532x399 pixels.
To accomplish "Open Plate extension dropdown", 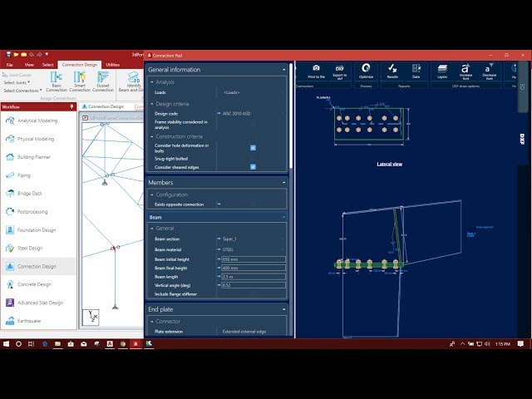I will [252, 332].
